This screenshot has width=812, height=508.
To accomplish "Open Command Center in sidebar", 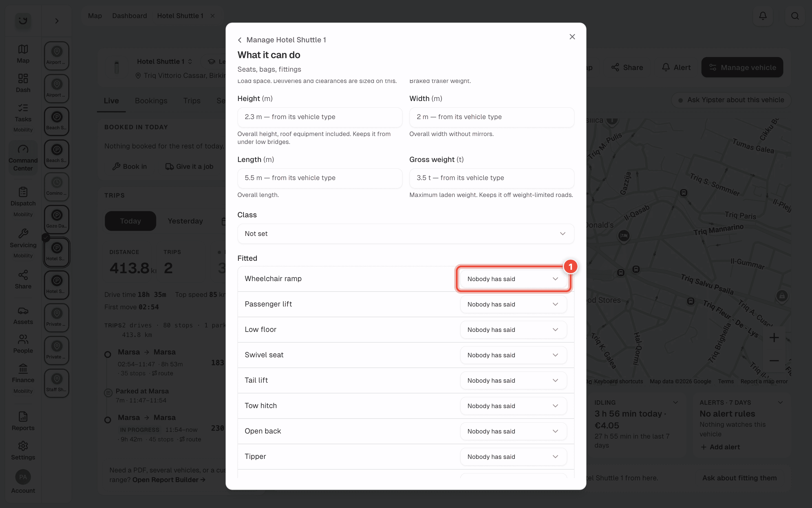I will 23,157.
